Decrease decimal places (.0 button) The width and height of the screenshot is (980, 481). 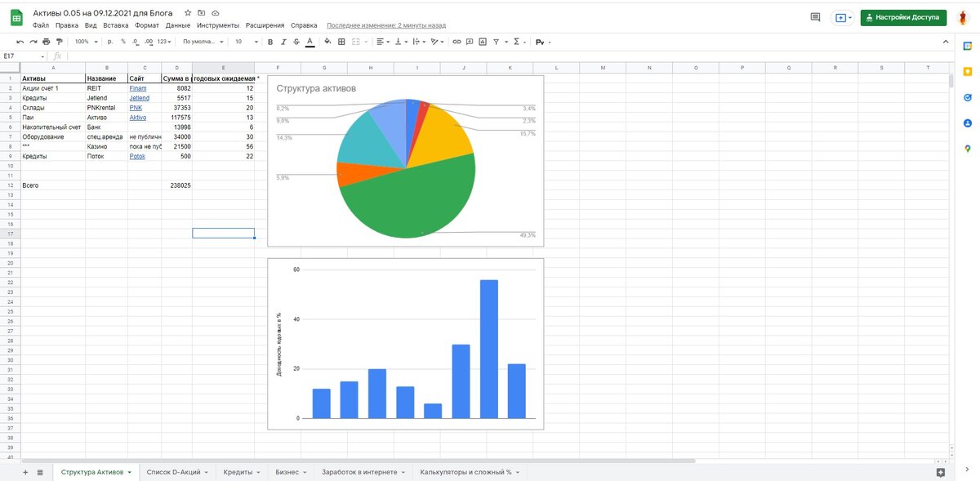136,42
